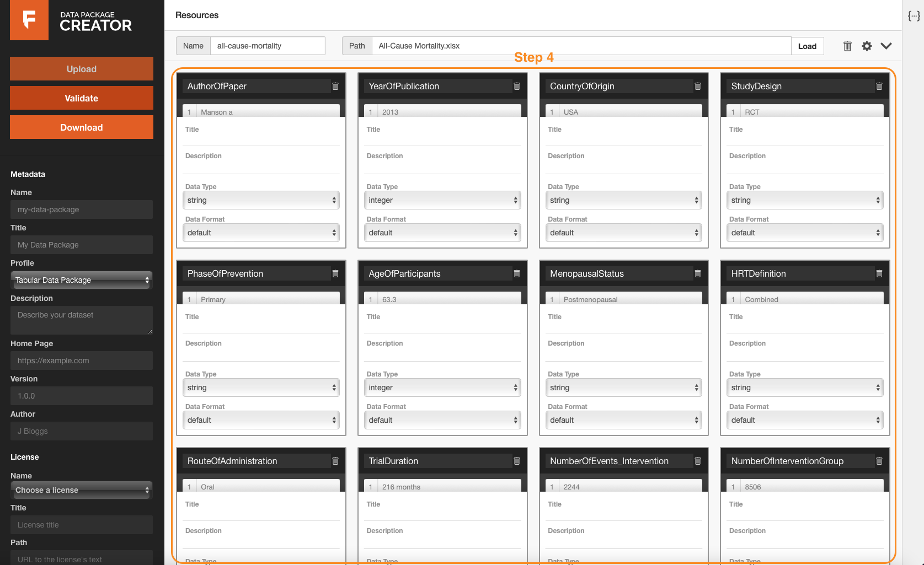Delete the all-cause-mortality resource with trash icon
Screen dimensions: 924x565
[x=847, y=46]
